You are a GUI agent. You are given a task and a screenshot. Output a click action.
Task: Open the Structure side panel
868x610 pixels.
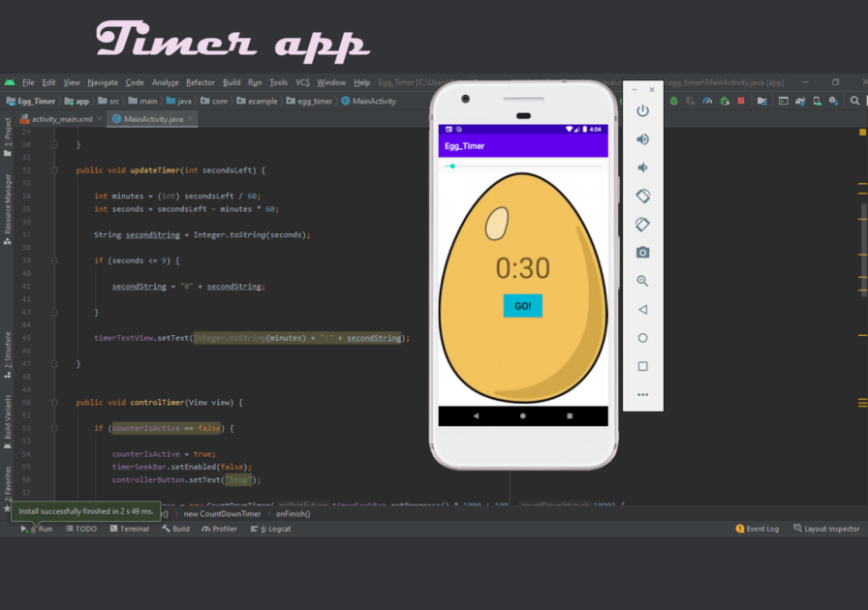coord(8,354)
